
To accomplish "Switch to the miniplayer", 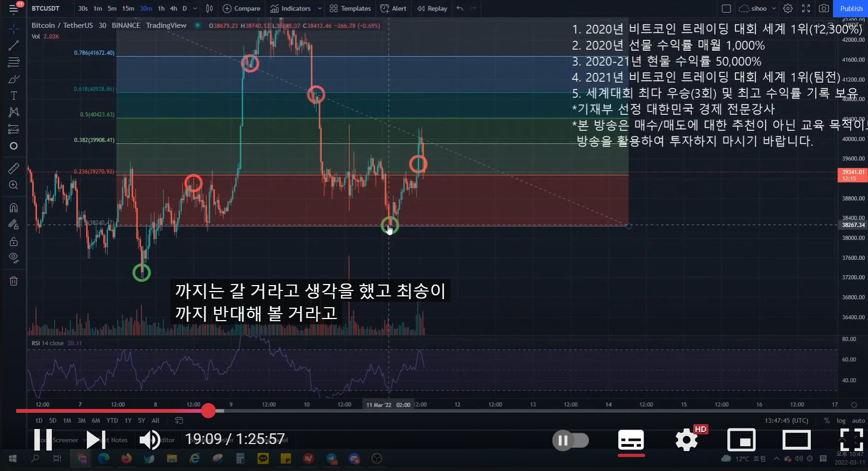I will (x=741, y=440).
